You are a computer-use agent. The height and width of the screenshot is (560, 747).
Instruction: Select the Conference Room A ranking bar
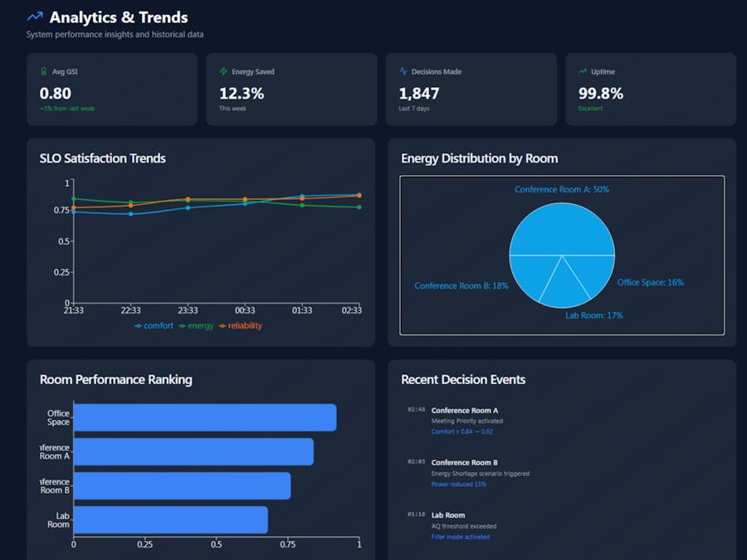point(193,452)
